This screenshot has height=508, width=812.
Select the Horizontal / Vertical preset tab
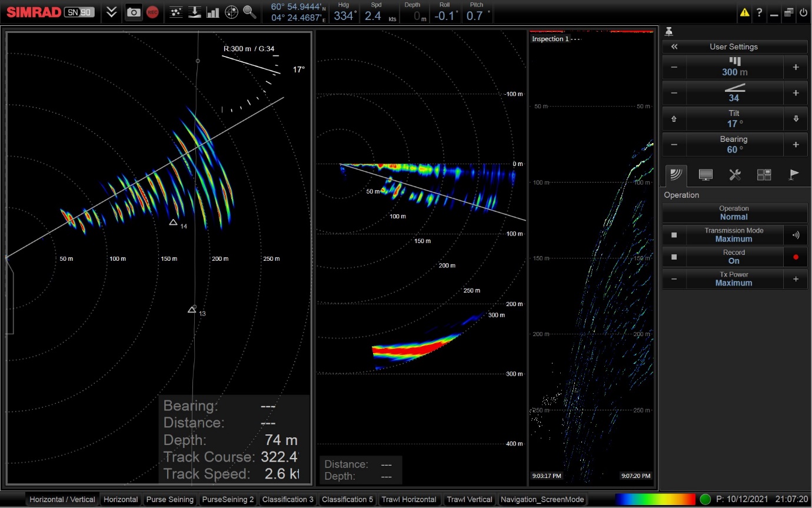62,499
